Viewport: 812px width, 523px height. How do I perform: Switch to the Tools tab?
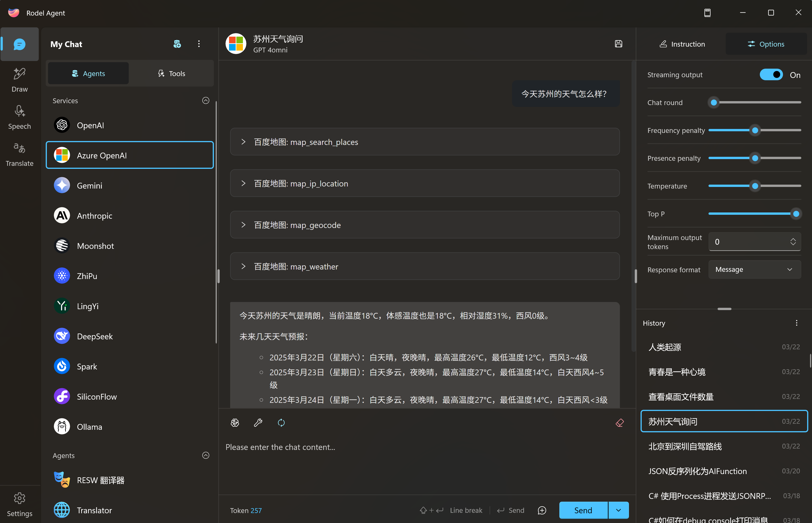point(171,73)
